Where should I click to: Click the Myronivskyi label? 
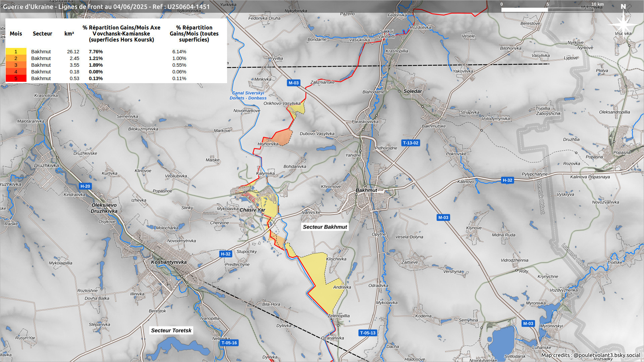[x=551, y=326]
